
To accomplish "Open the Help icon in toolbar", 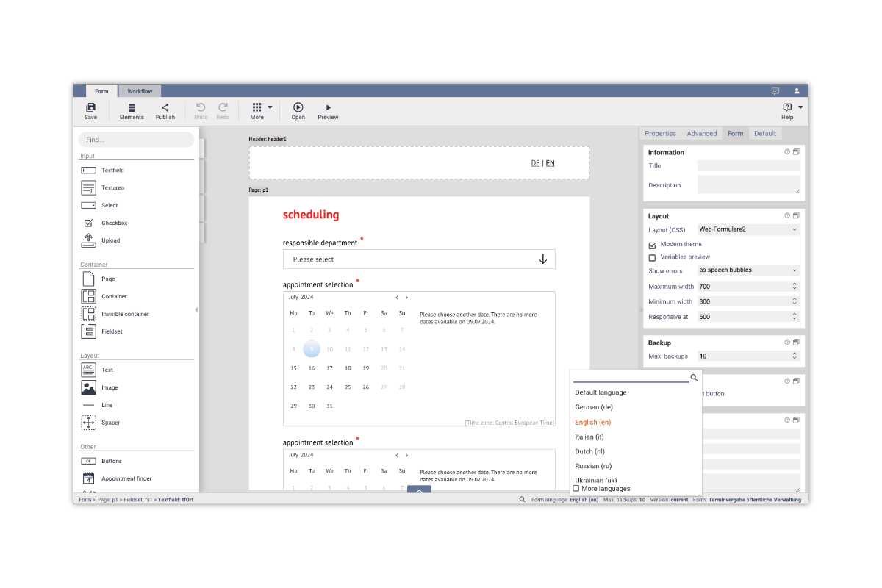I will (787, 107).
